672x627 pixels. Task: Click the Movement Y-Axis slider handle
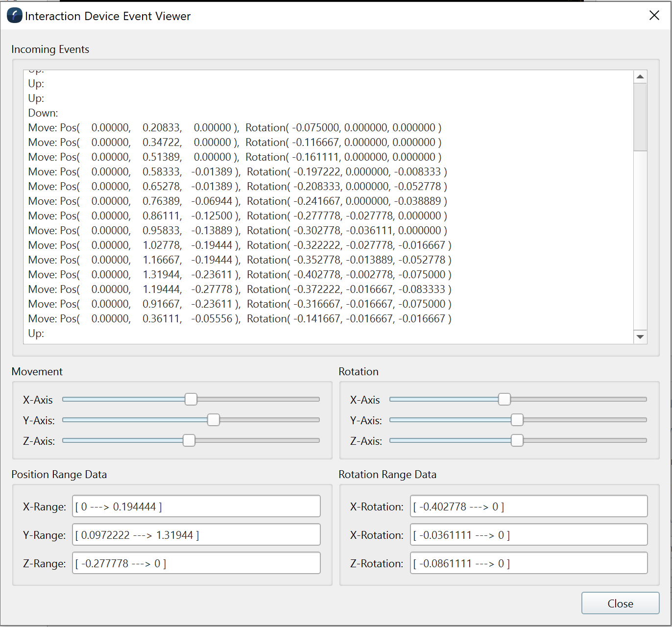(x=214, y=420)
